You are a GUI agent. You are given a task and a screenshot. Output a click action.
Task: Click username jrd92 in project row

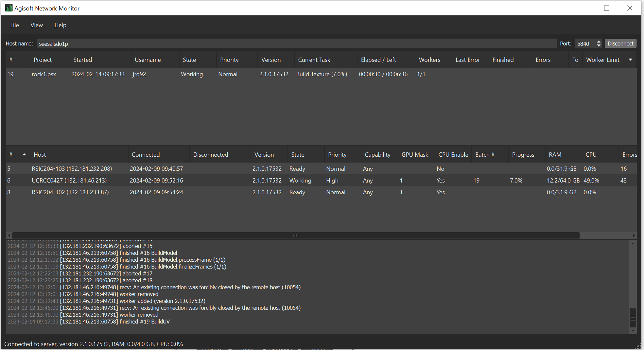[139, 74]
